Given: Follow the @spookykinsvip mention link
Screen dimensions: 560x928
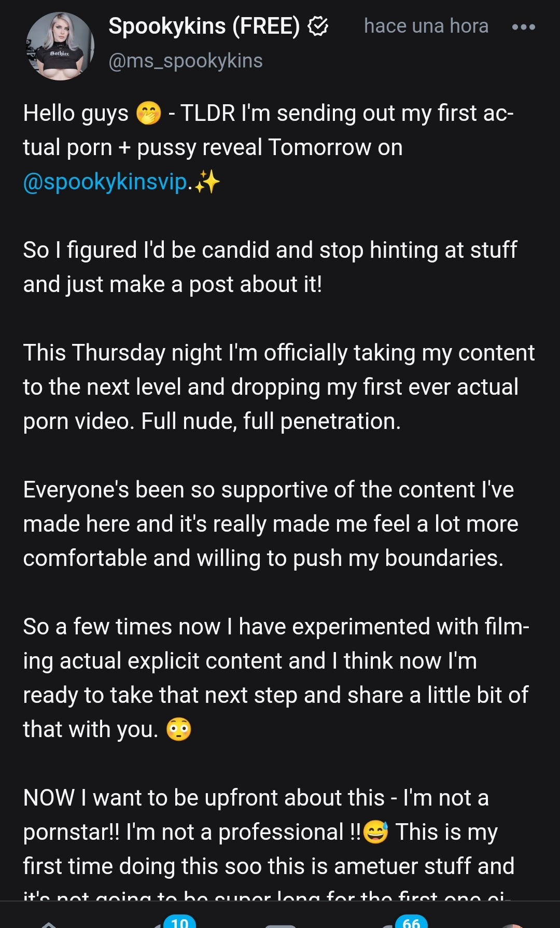Looking at the screenshot, I should tap(105, 182).
